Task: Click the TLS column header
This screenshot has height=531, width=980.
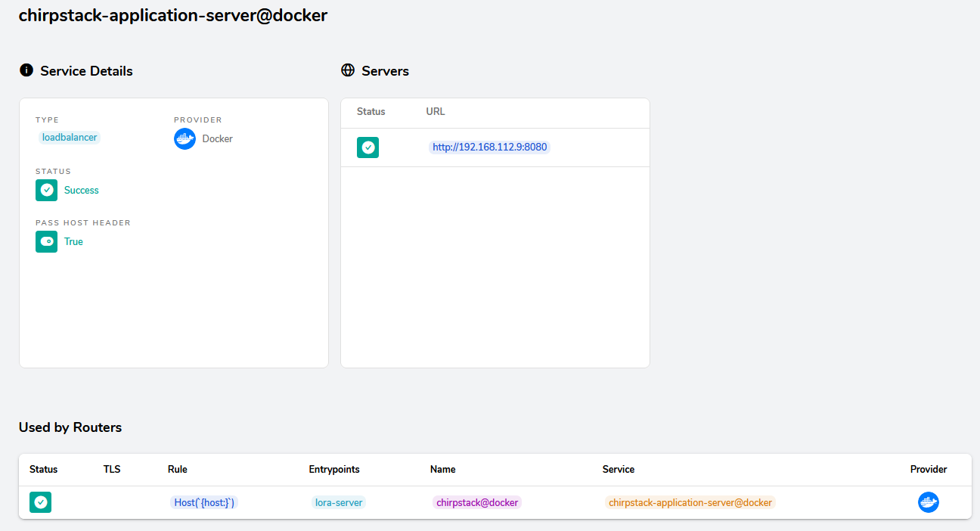Action: (x=112, y=469)
